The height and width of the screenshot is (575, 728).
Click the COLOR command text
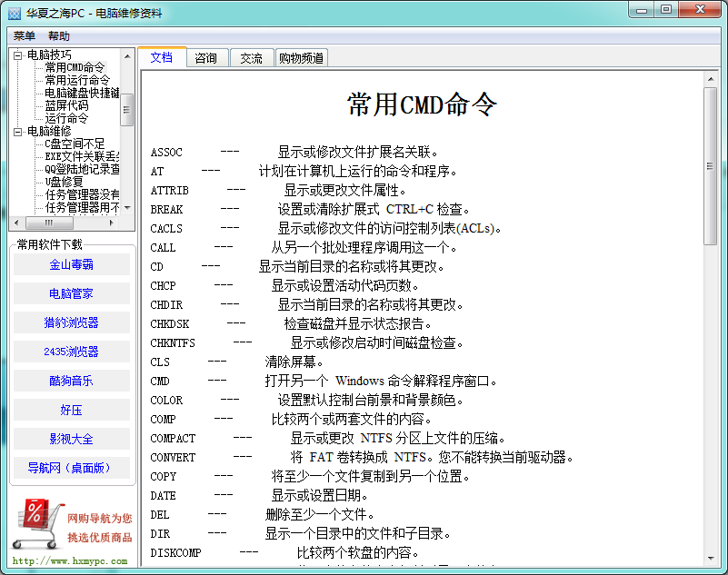pyautogui.click(x=166, y=400)
